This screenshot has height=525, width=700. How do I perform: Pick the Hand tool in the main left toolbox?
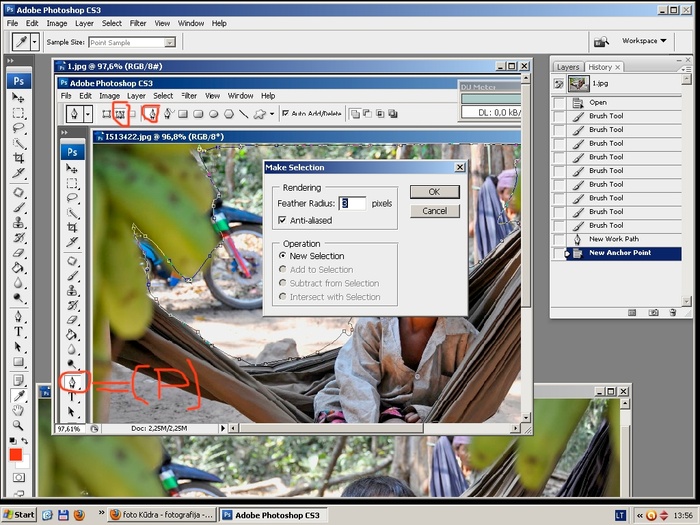(x=18, y=410)
